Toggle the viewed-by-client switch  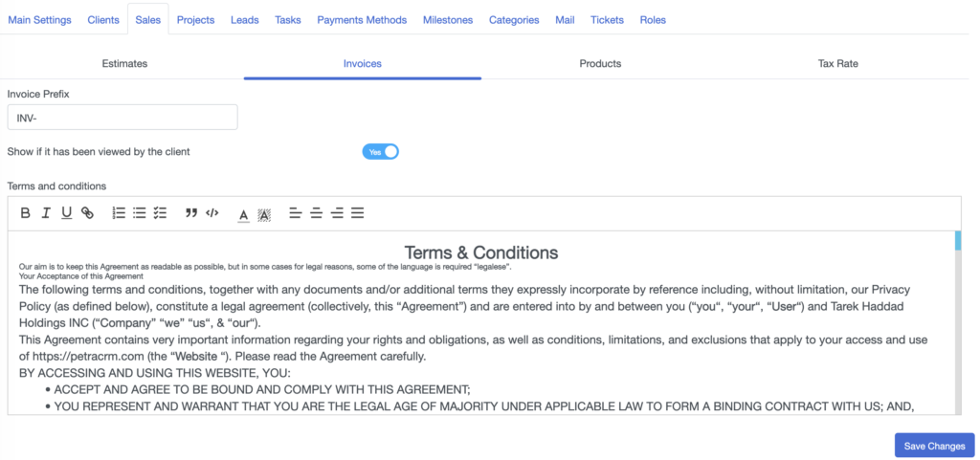(380, 152)
